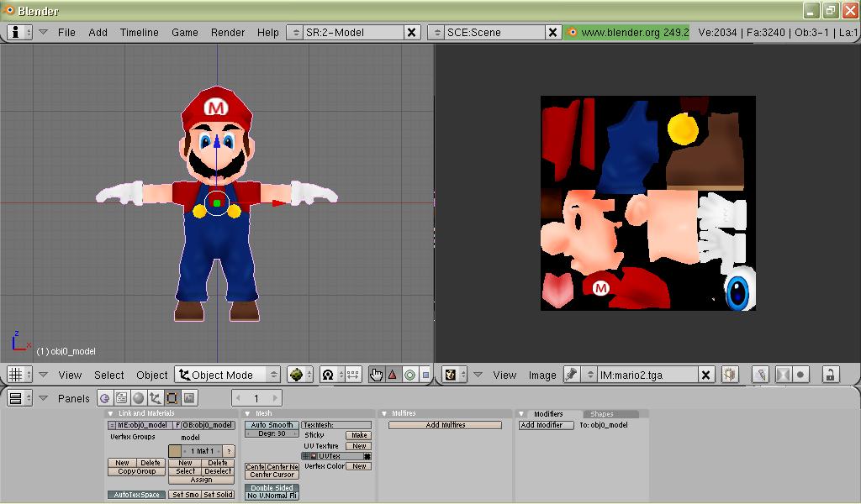
Task: Select the Editing context icon in Panels
Action: pyautogui.click(x=172, y=398)
